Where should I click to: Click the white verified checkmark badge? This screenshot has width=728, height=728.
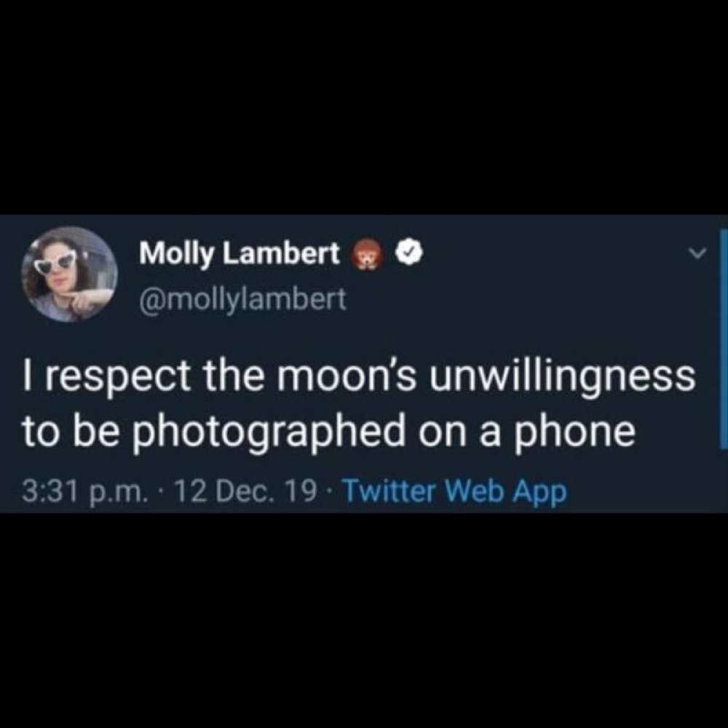410,254
